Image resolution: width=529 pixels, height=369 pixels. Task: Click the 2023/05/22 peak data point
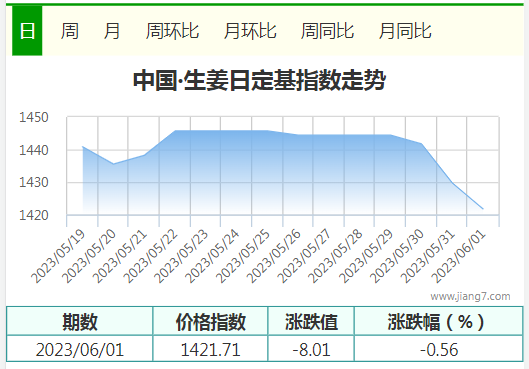(175, 131)
